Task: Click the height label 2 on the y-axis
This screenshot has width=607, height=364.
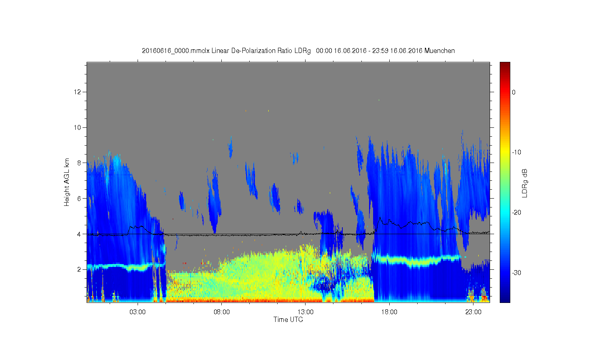Action: coord(80,269)
